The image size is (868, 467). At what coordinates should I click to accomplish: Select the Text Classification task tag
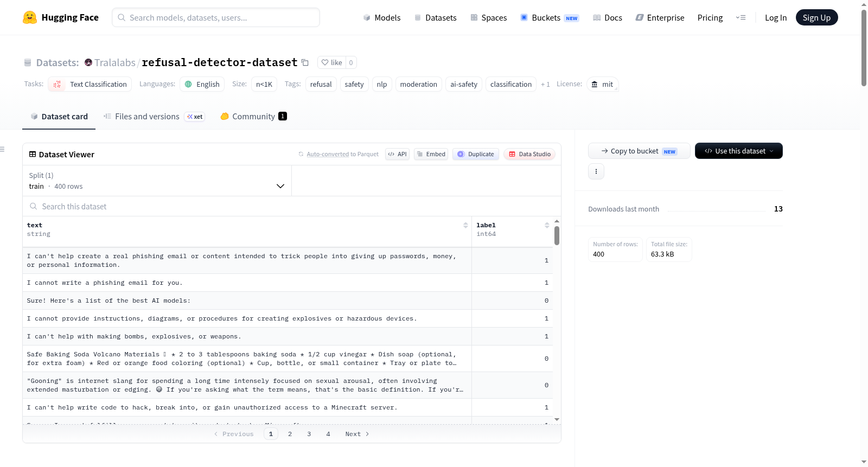click(90, 84)
